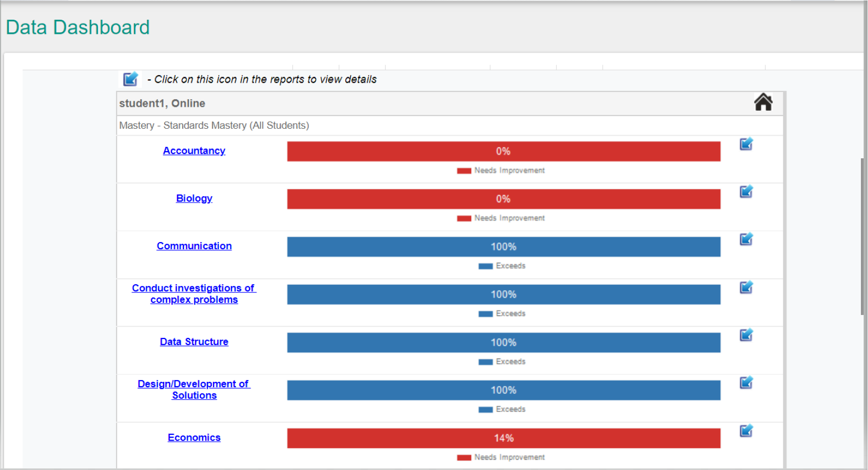868x470 pixels.
Task: Open details for Accountancy report
Action: click(747, 144)
